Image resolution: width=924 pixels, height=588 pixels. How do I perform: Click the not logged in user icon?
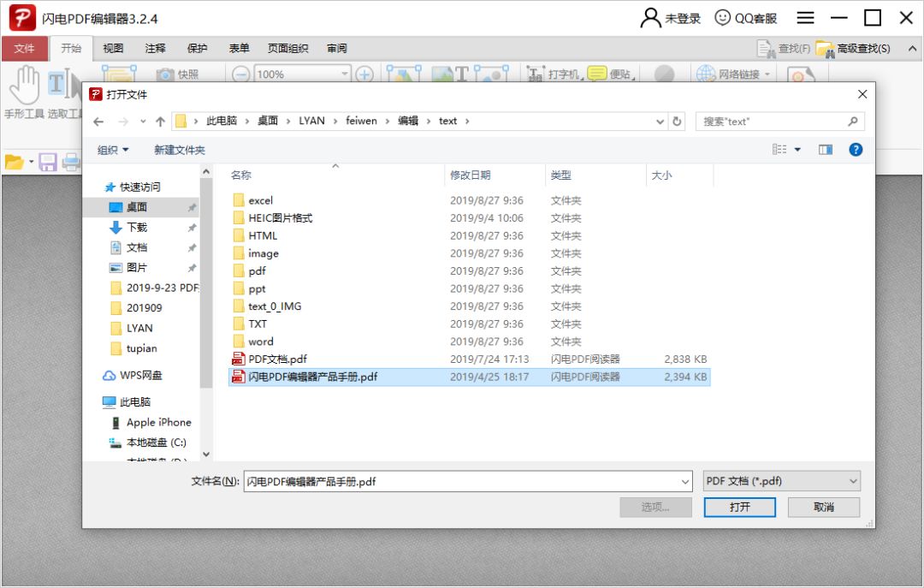tap(650, 18)
